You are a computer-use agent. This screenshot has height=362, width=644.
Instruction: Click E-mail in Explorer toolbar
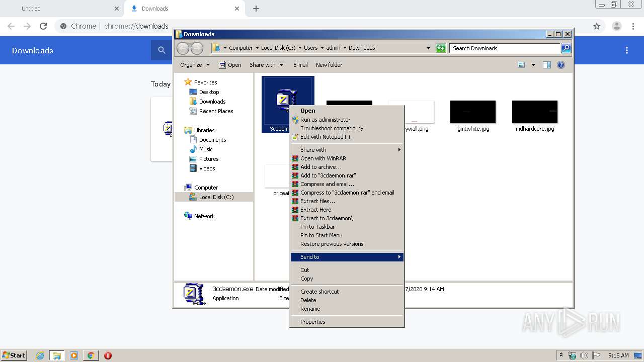click(300, 65)
